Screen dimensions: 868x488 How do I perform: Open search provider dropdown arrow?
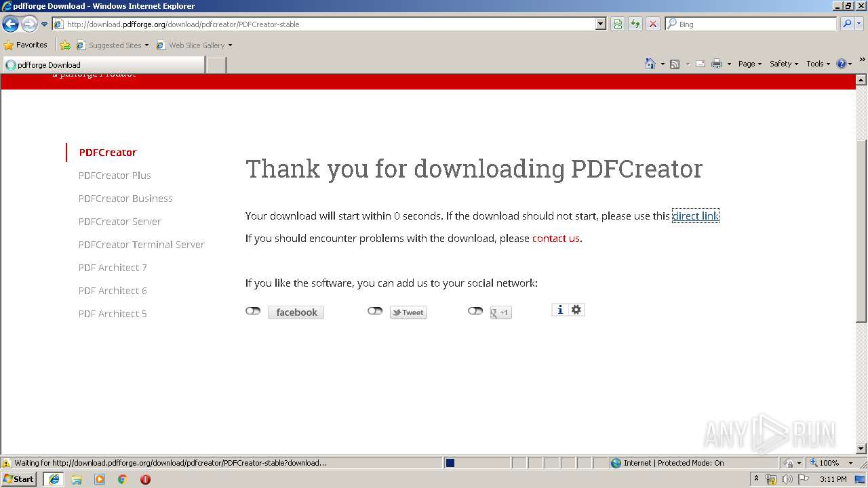(859, 24)
